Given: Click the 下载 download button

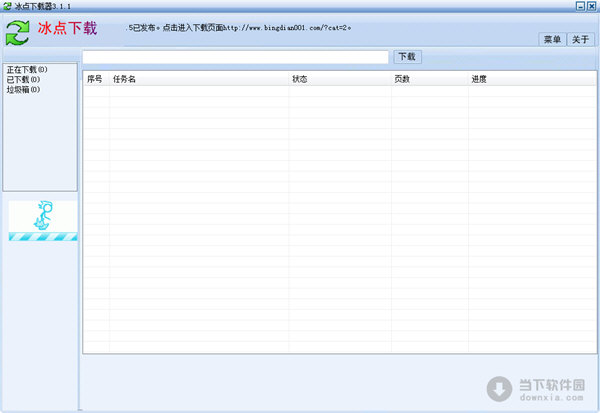Looking at the screenshot, I should pyautogui.click(x=408, y=57).
